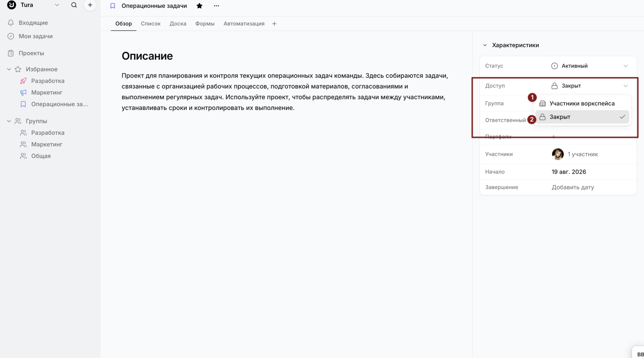The width and height of the screenshot is (644, 358).
Task: Click the Доступ dropdown chevron
Action: pyautogui.click(x=626, y=86)
